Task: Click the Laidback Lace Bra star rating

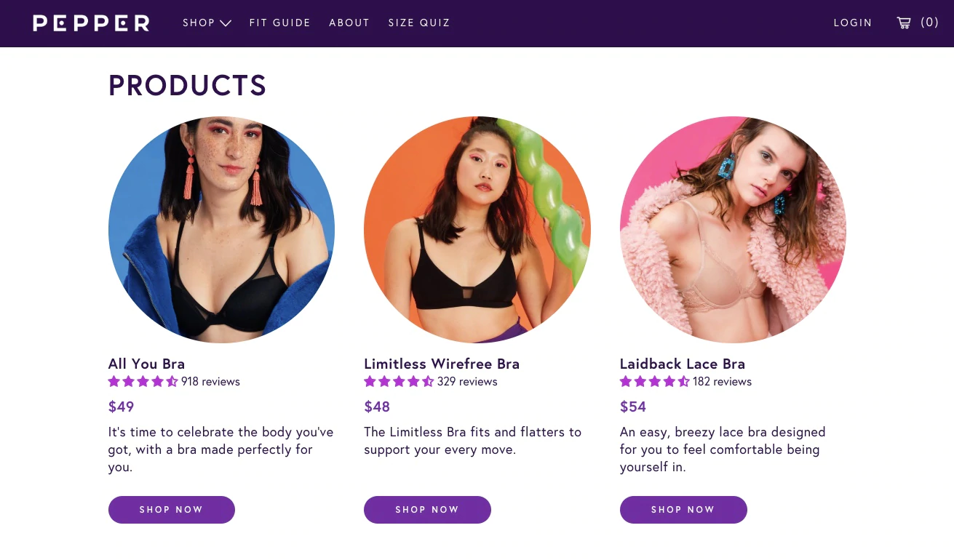Action: point(654,382)
